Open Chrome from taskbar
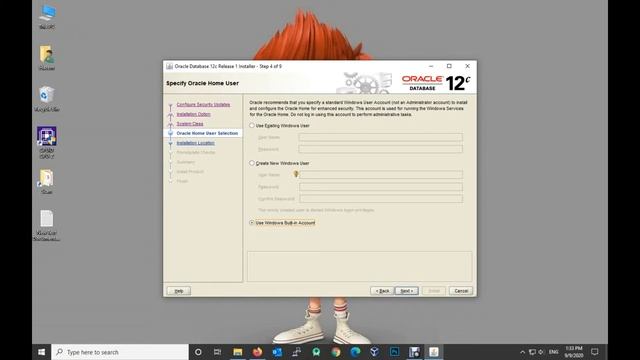This screenshot has width=640, height=360. [x=336, y=352]
